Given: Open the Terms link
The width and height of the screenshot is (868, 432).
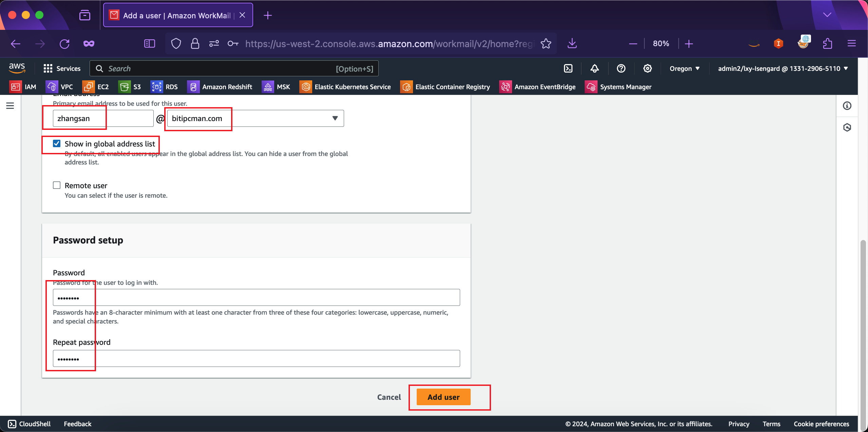Looking at the screenshot, I should point(771,424).
